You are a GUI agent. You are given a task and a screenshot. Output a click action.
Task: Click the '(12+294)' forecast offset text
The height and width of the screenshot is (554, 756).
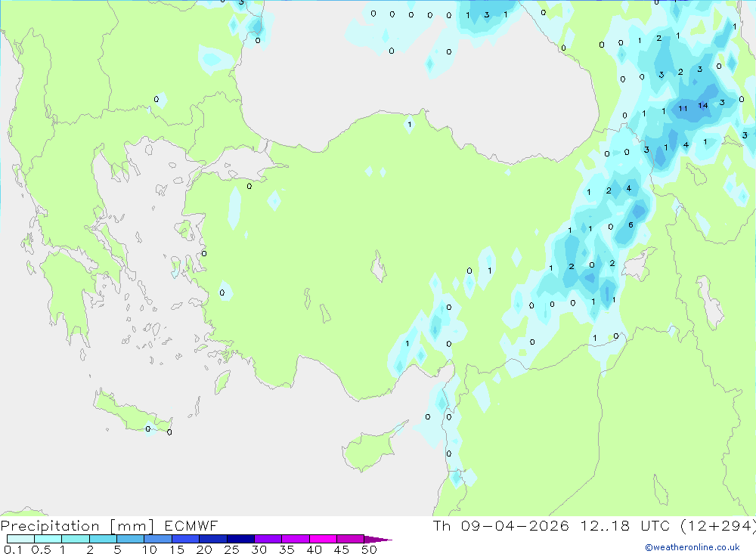(718, 526)
